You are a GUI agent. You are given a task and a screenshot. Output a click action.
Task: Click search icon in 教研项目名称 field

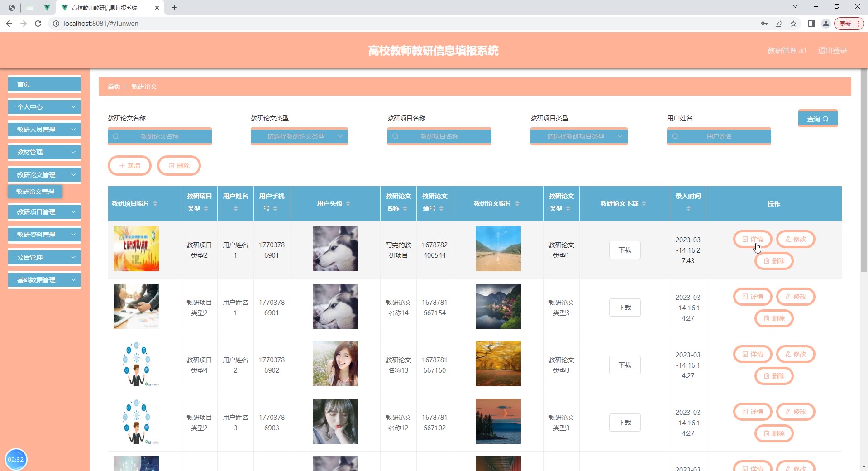coord(396,136)
